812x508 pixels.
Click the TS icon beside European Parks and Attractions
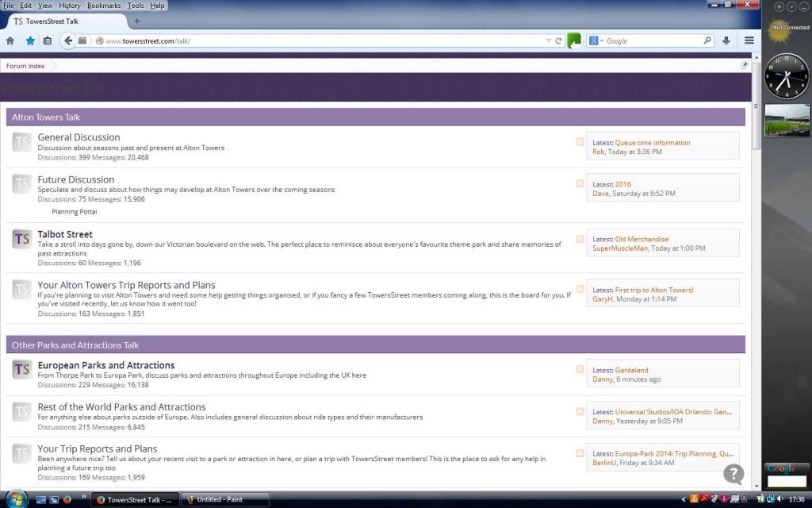pos(21,369)
